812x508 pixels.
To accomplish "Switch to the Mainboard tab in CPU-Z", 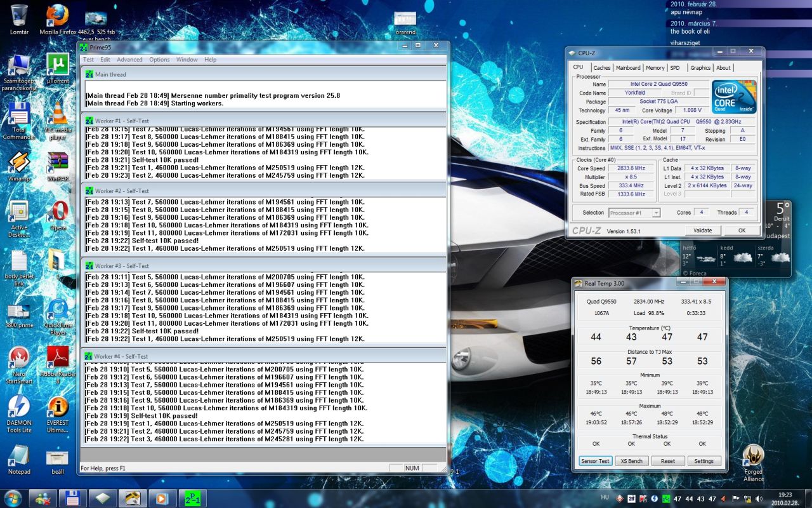I will coord(628,68).
